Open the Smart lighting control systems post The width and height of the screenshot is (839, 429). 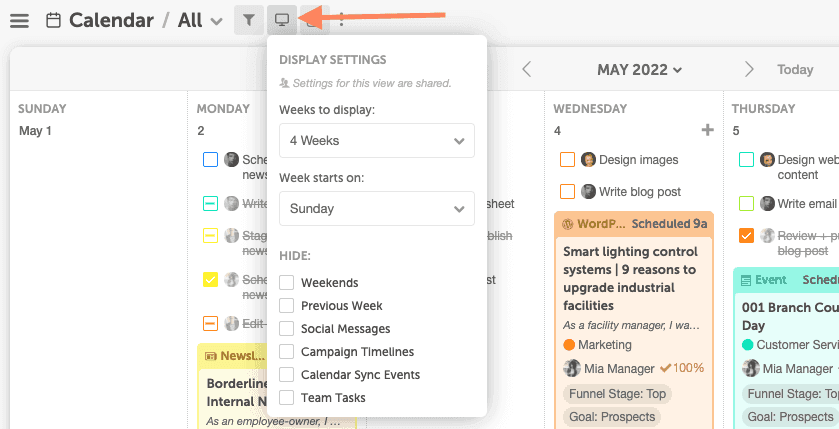[632, 278]
